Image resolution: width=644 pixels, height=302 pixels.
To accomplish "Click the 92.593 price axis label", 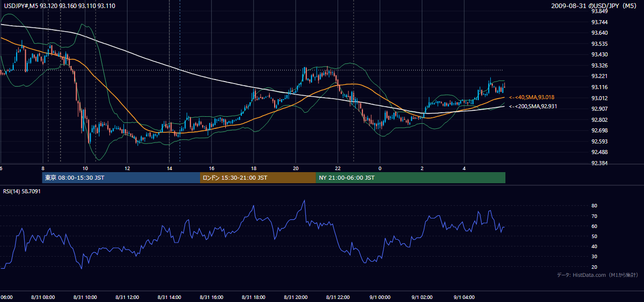I will 599,141.
